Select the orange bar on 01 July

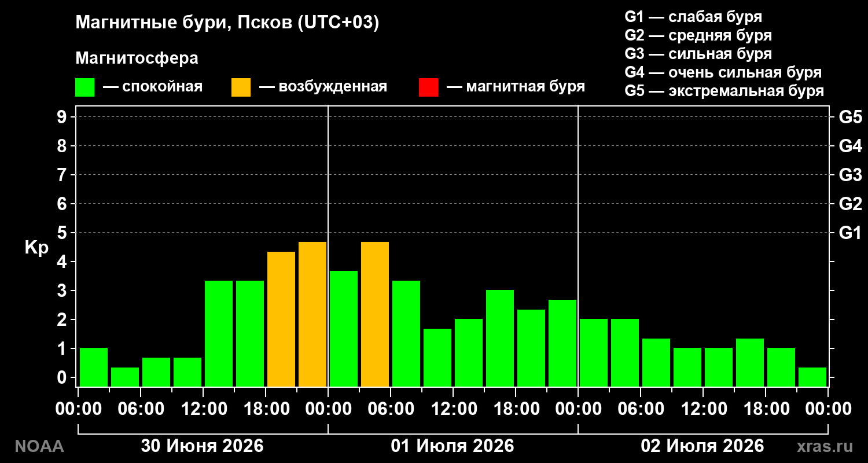tap(375, 314)
